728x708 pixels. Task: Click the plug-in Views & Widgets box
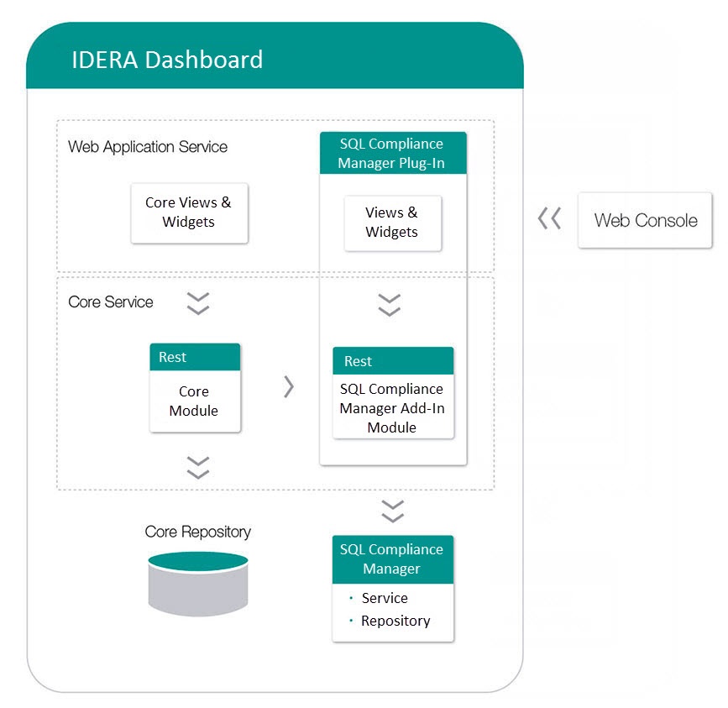392,223
